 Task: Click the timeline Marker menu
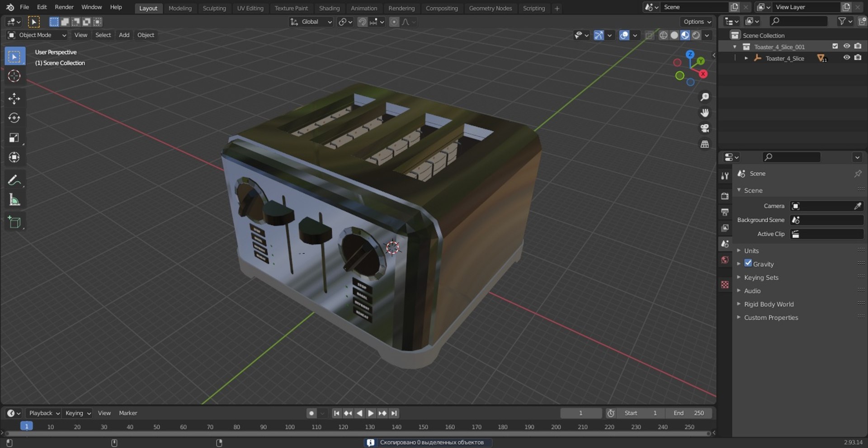coord(128,413)
